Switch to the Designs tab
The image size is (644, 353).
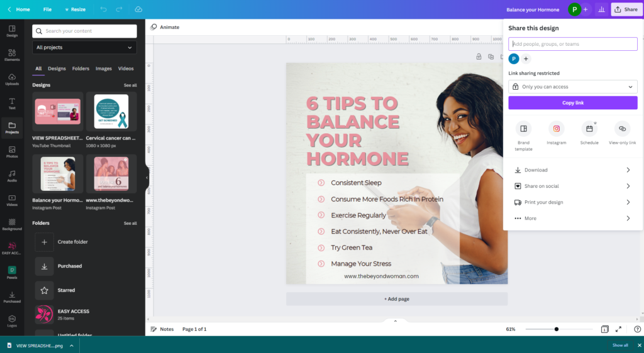[x=57, y=68]
